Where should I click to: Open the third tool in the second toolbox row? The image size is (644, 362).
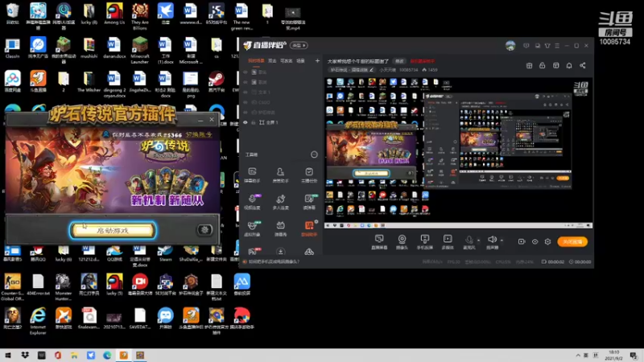[x=309, y=202]
